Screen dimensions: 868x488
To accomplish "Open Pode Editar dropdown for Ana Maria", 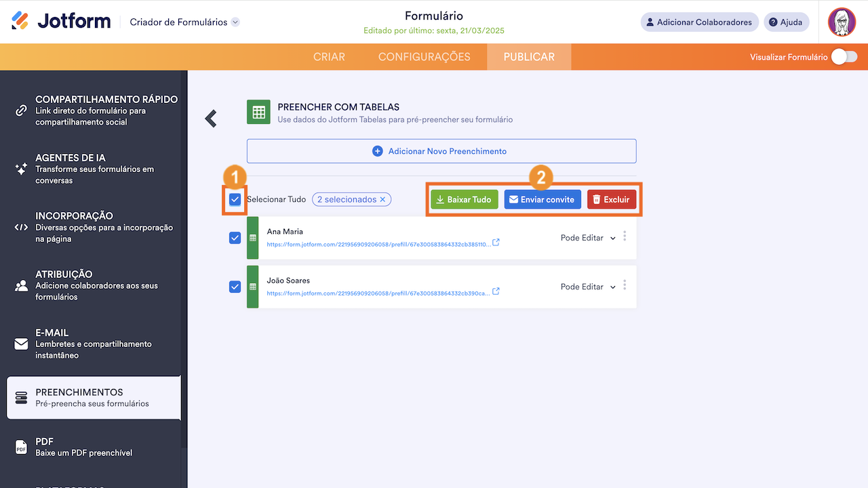I will point(588,238).
